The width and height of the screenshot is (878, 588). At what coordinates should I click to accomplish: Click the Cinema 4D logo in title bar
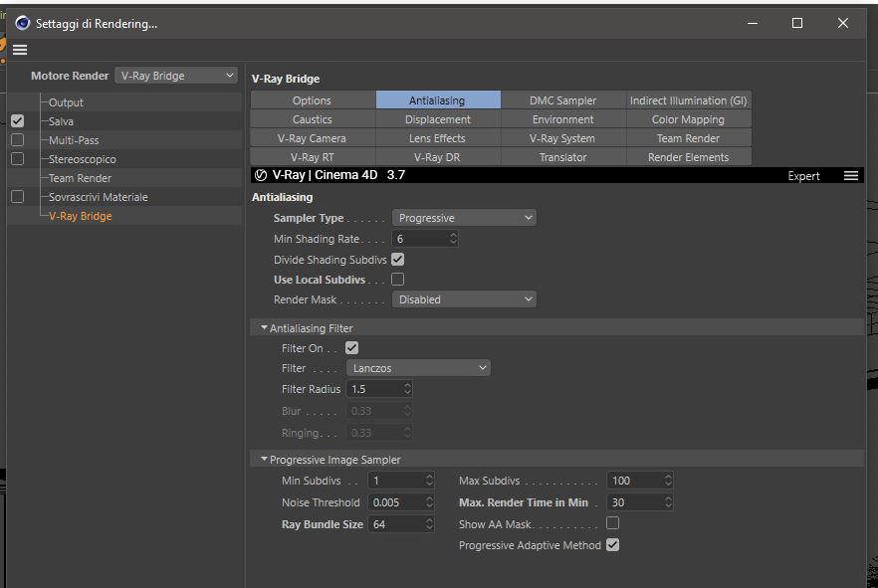tap(22, 23)
